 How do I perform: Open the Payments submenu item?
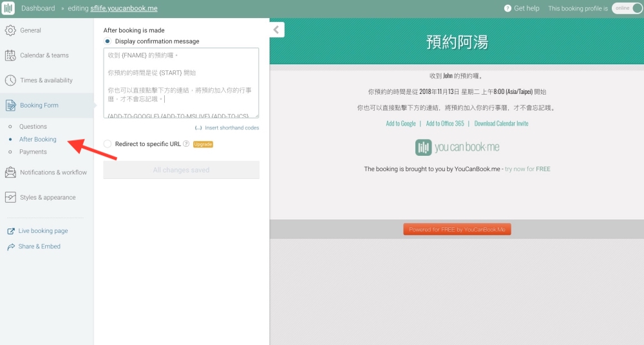tap(33, 152)
